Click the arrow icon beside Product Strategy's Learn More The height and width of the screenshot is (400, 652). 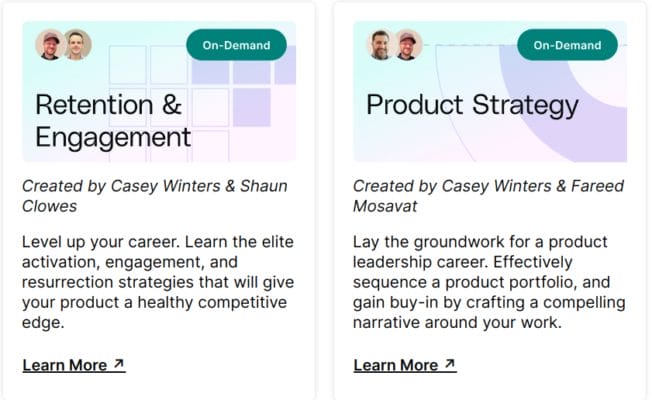pyautogui.click(x=450, y=364)
